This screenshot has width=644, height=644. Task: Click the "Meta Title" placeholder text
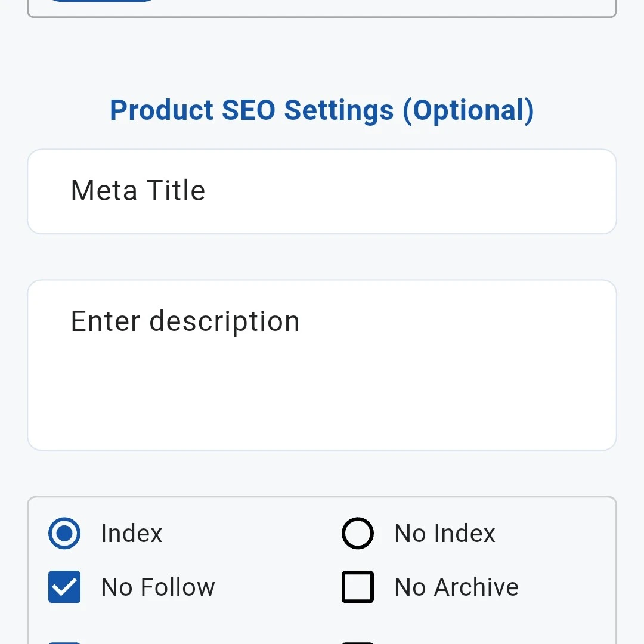pyautogui.click(x=138, y=191)
